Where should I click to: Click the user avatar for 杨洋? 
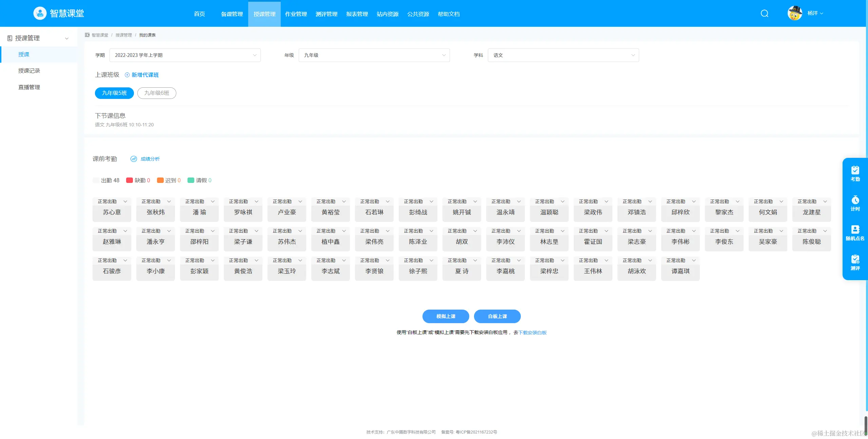tap(794, 13)
